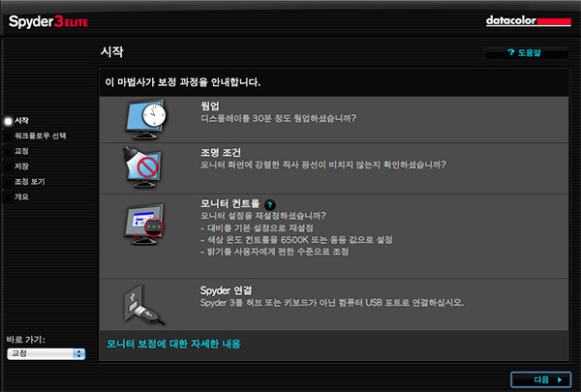Click the stepper arrows on 바로 가기 dropdown
581x392 pixels.
pyautogui.click(x=79, y=354)
